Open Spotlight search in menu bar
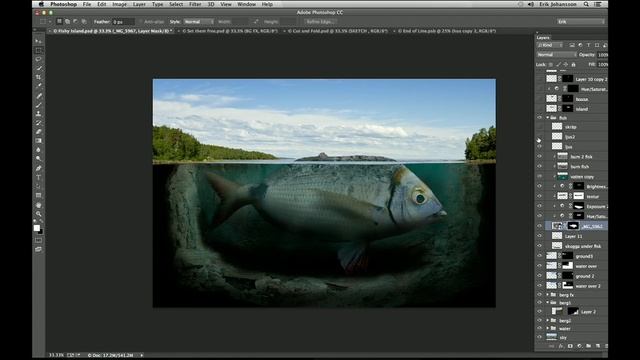The image size is (640, 360). [x=586, y=4]
